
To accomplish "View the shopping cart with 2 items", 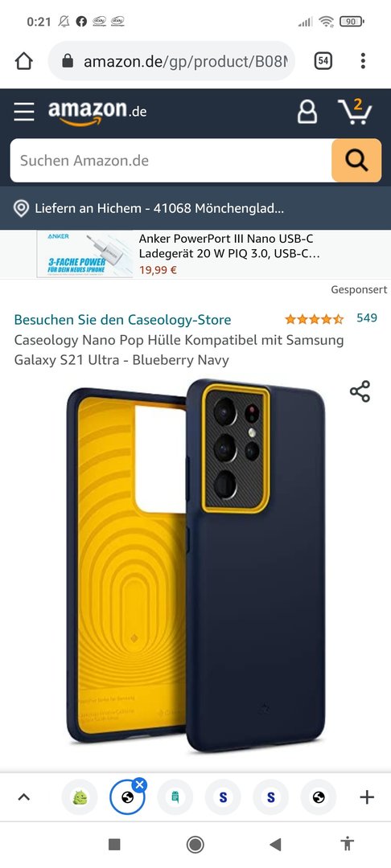I will 355,111.
